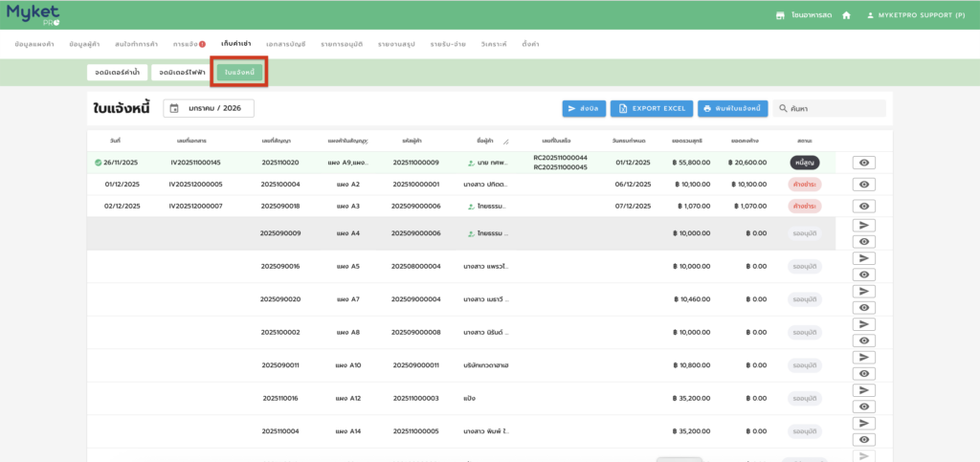Viewport: 980px width, 462px height.
Task: View invoice IV202512000007 with eye icon
Action: [864, 207]
